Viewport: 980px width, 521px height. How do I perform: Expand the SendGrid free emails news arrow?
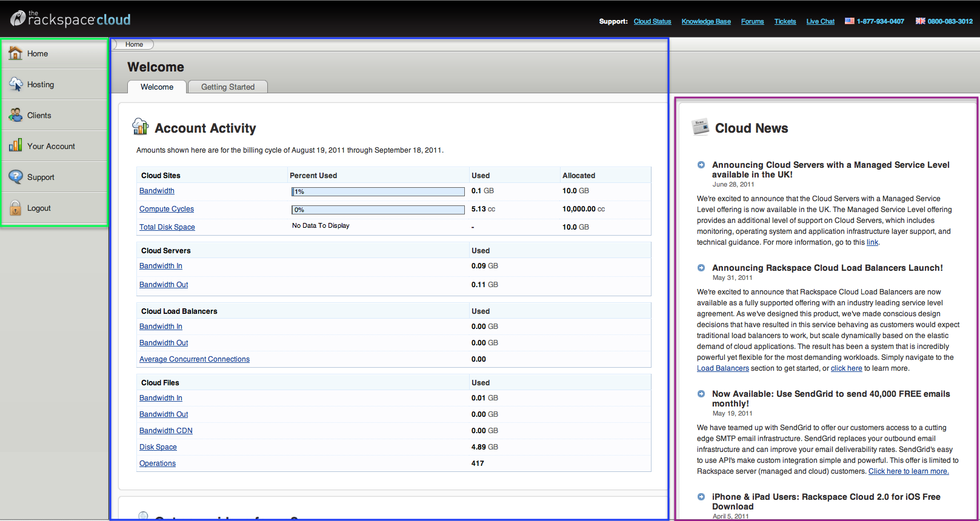(701, 394)
